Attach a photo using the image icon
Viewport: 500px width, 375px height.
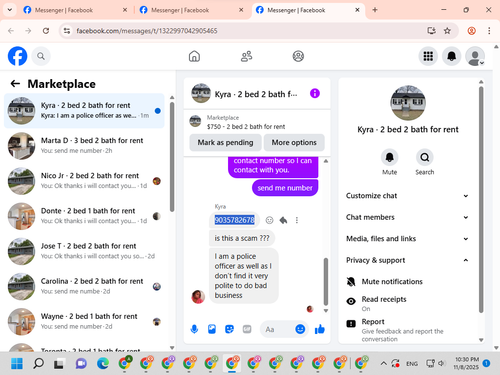tap(212, 329)
